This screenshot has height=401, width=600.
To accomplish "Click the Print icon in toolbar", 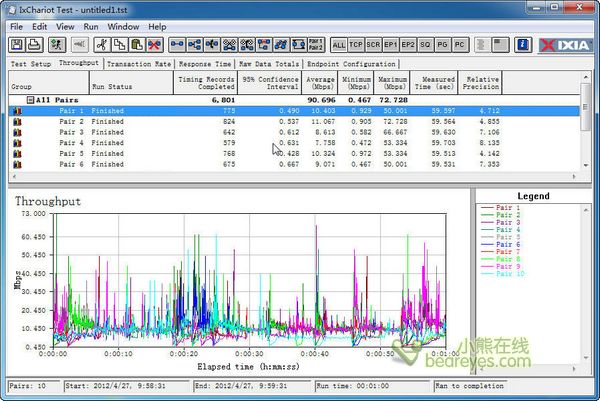I will pyautogui.click(x=34, y=45).
